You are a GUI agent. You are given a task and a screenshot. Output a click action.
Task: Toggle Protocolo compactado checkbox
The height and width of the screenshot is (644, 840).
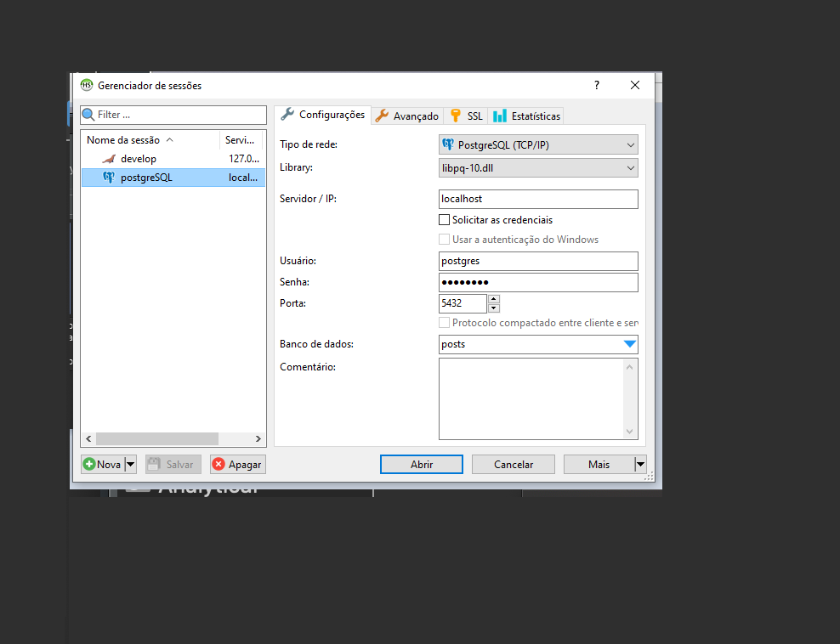click(x=444, y=323)
